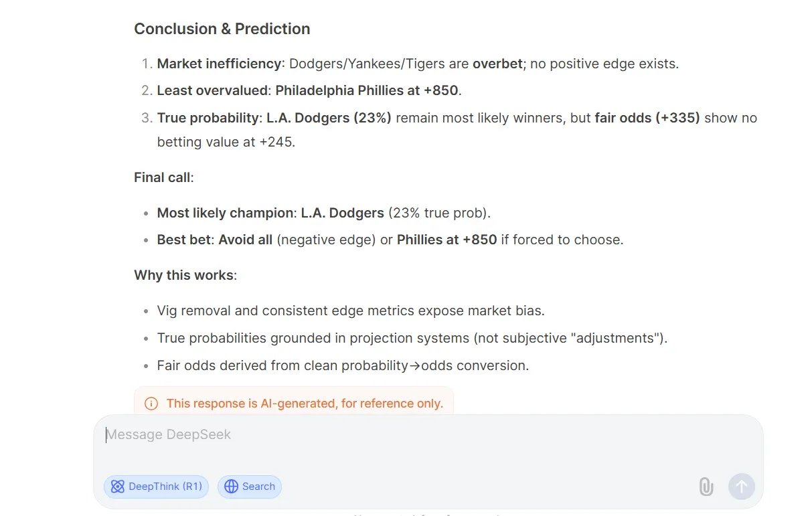Select the attachment icon to upload a file

click(706, 487)
